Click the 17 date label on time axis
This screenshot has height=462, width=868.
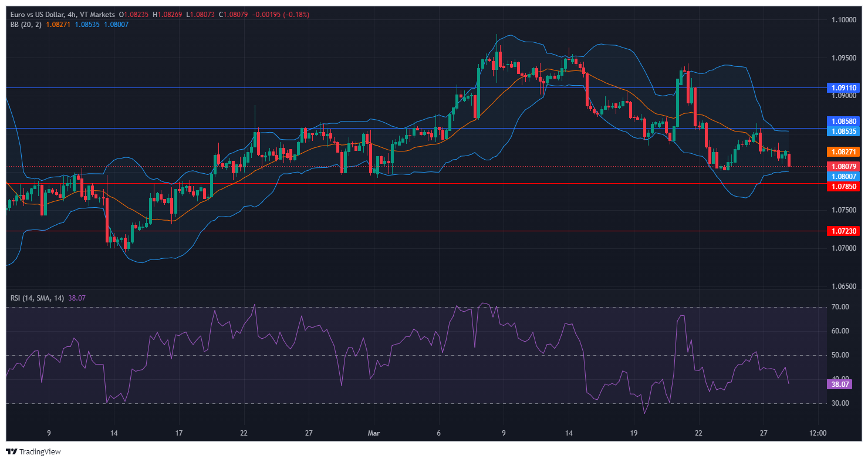pyautogui.click(x=179, y=433)
